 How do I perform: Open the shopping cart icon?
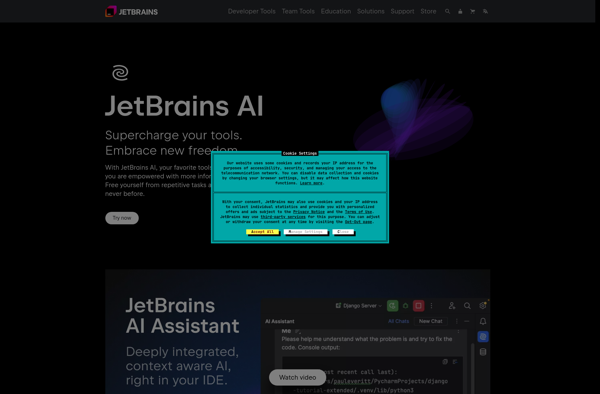click(473, 11)
